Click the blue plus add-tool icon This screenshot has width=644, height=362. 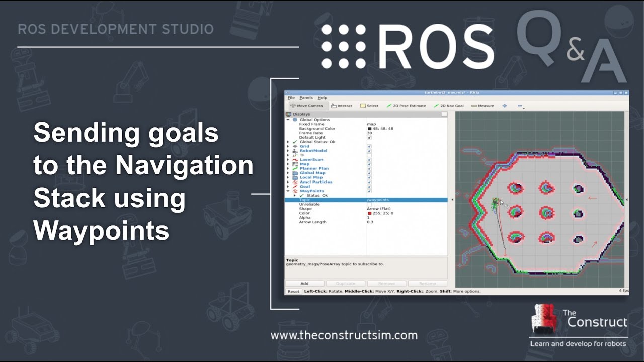(x=505, y=106)
